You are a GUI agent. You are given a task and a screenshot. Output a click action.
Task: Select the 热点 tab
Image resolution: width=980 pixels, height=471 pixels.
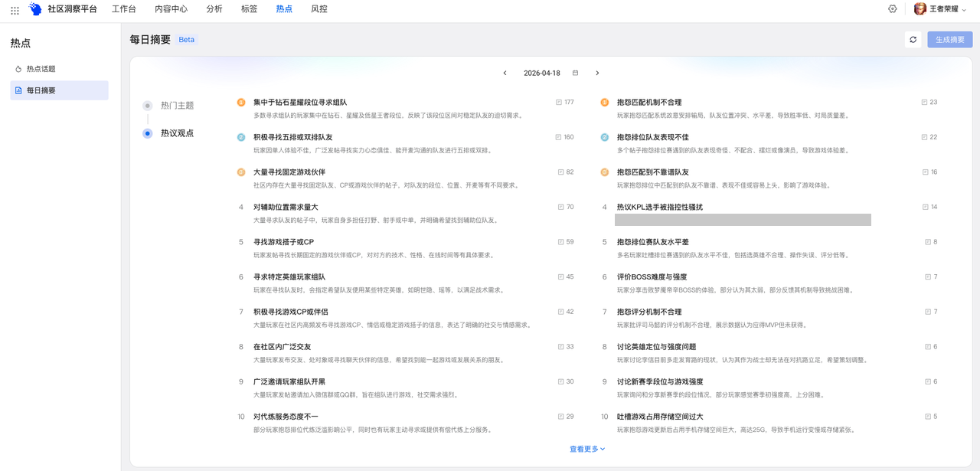[x=283, y=9]
